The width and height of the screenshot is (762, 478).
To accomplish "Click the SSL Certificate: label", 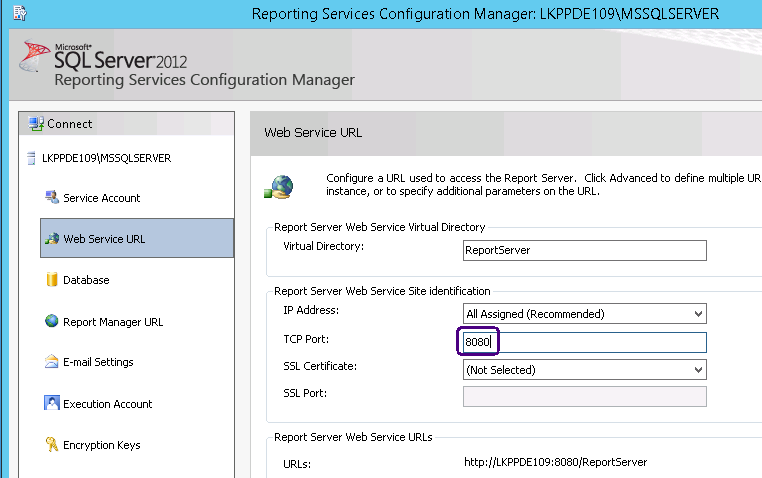I will (x=320, y=366).
